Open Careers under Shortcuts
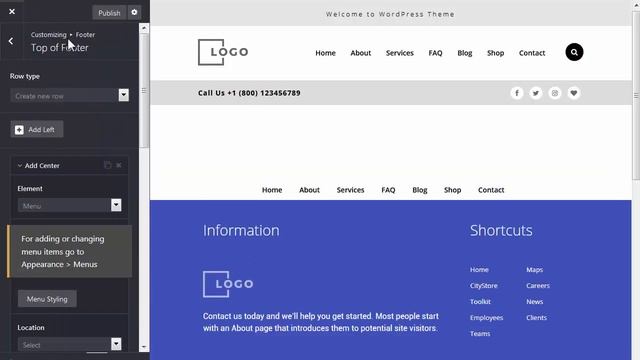The width and height of the screenshot is (640, 360). click(538, 286)
